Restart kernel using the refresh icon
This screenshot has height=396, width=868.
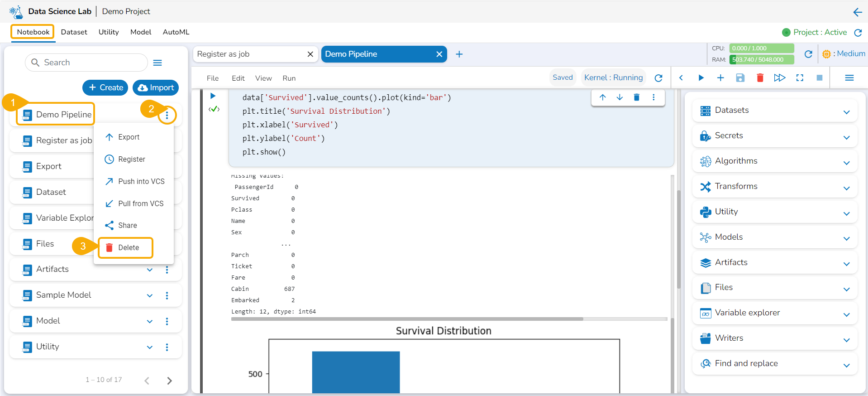(658, 78)
